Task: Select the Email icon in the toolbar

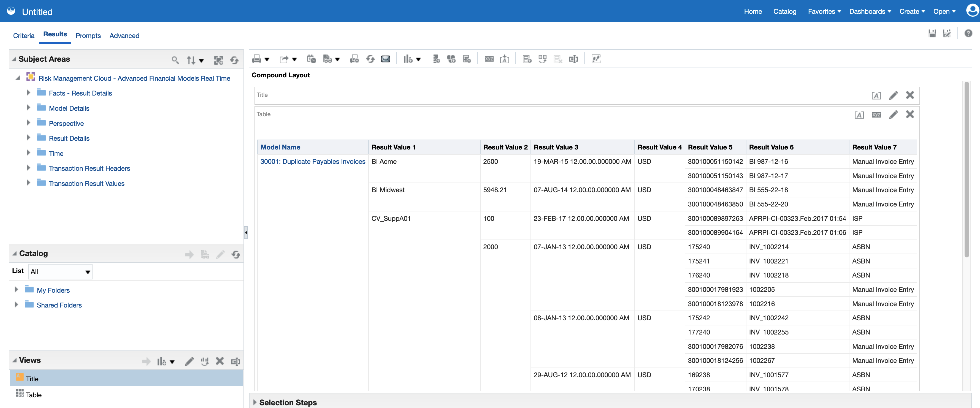Action: click(x=385, y=59)
